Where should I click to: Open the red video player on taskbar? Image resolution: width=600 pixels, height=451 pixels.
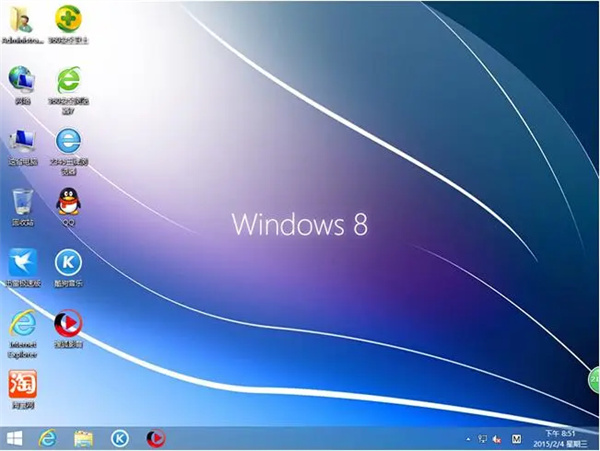[x=156, y=439]
